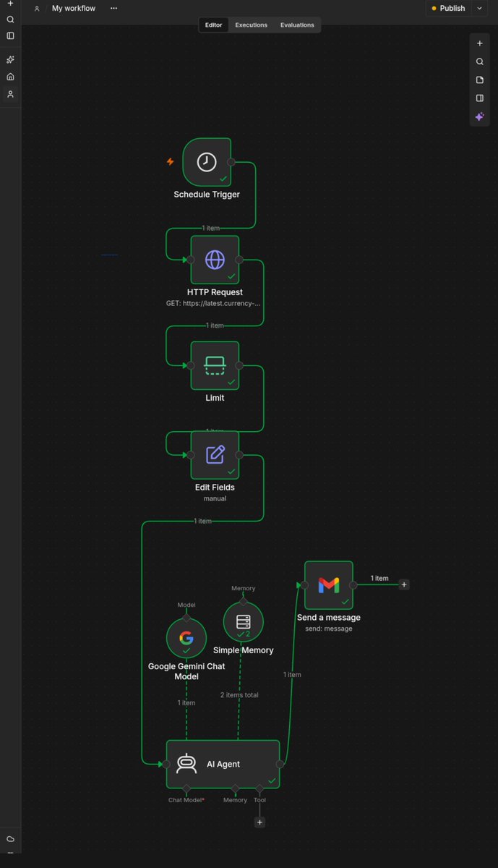The width and height of the screenshot is (498, 868).
Task: Select the HTTP Request globe node
Action: click(x=215, y=260)
